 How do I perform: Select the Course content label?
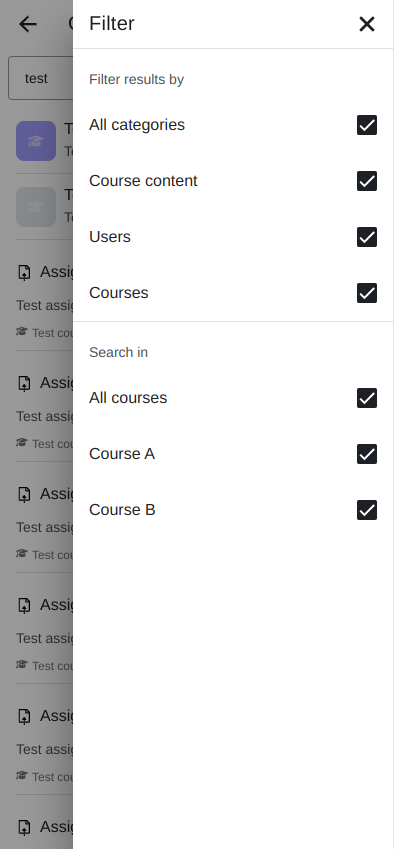(x=143, y=181)
